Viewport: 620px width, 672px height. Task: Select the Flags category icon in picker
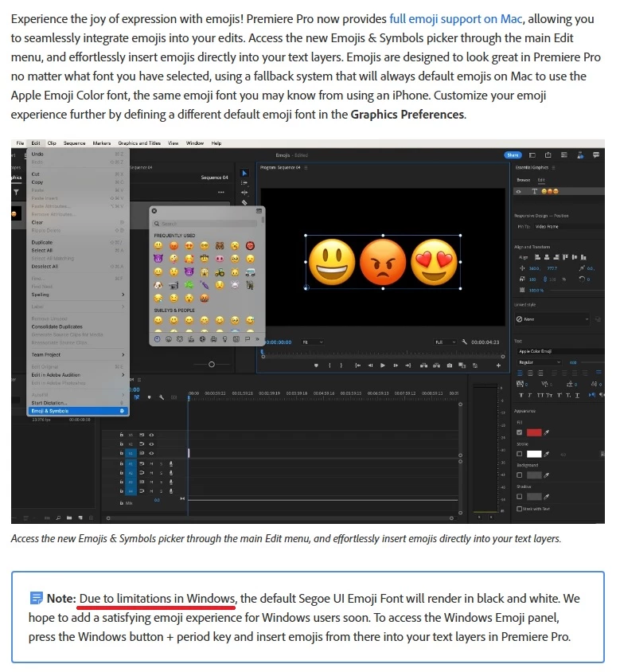[248, 339]
